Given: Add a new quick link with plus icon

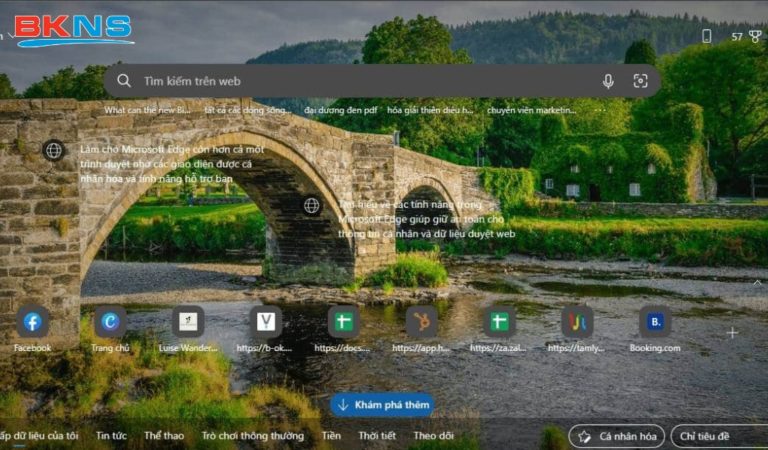Looking at the screenshot, I should point(732,333).
